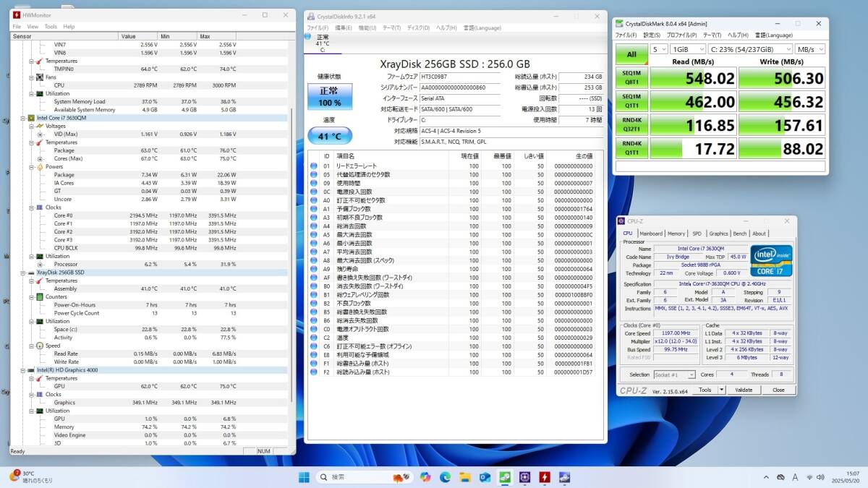Screen dimensions: 868x488
Task: Click the status orb for ID A9 remaining life
Action: pos(314,269)
